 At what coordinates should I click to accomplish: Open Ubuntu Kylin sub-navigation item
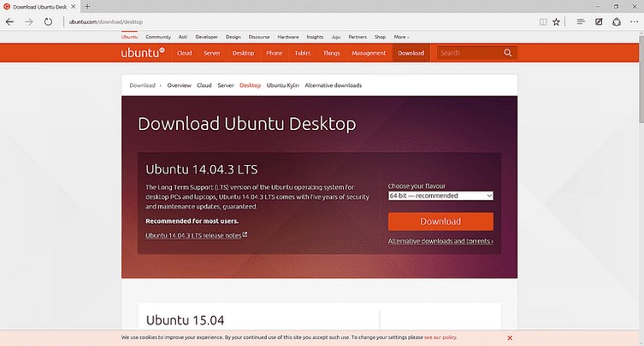(x=282, y=85)
